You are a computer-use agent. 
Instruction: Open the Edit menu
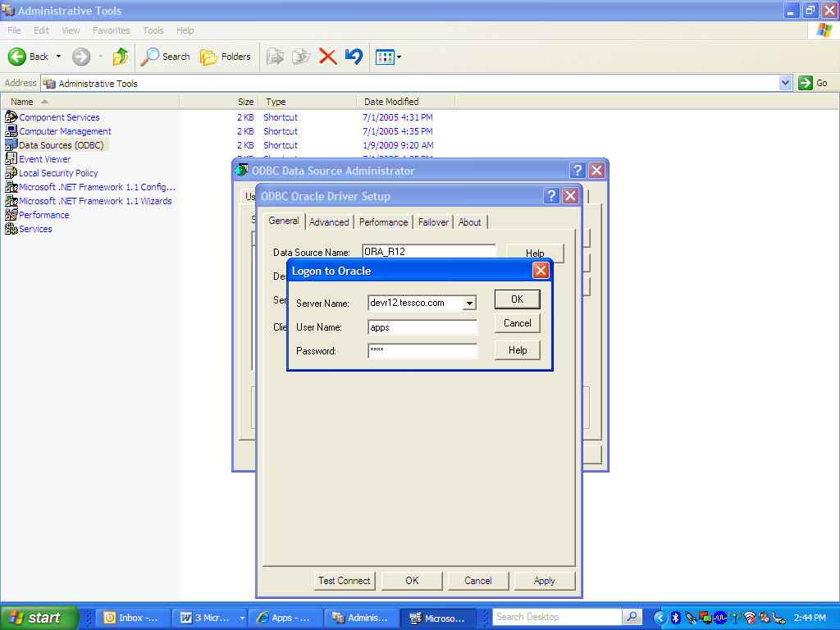(41, 30)
